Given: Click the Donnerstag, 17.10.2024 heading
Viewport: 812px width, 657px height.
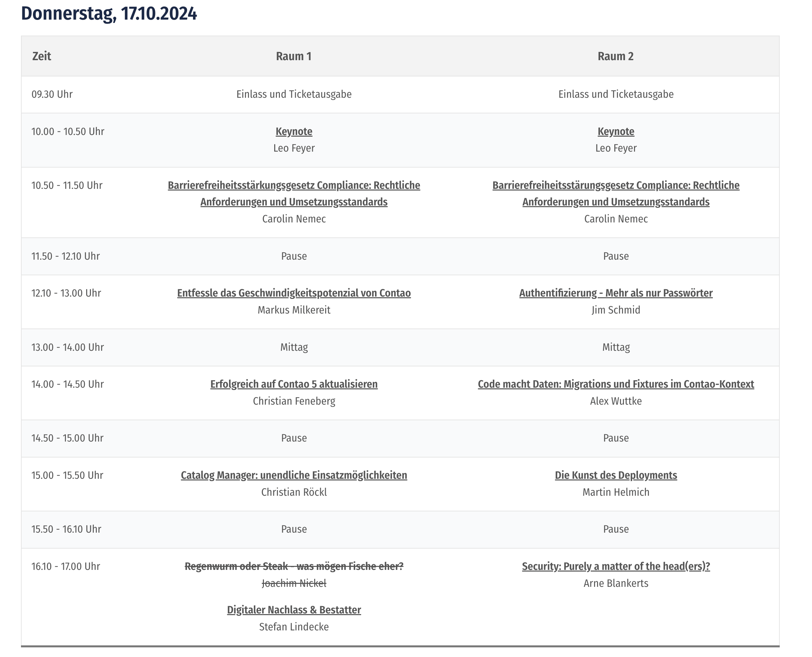Looking at the screenshot, I should pos(109,14).
